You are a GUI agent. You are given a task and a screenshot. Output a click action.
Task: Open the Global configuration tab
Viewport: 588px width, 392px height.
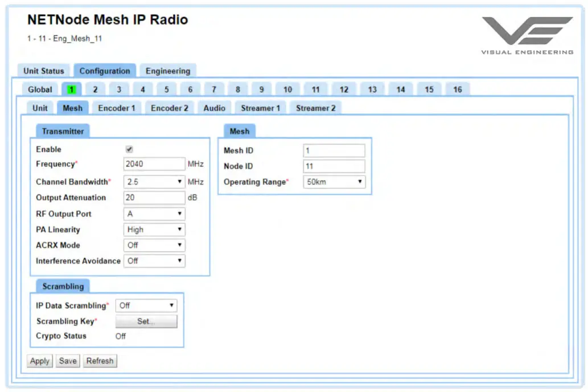[x=39, y=89]
